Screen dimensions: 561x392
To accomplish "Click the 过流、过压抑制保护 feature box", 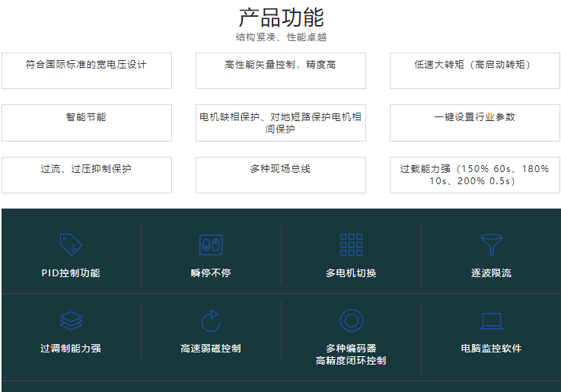I will (x=87, y=174).
